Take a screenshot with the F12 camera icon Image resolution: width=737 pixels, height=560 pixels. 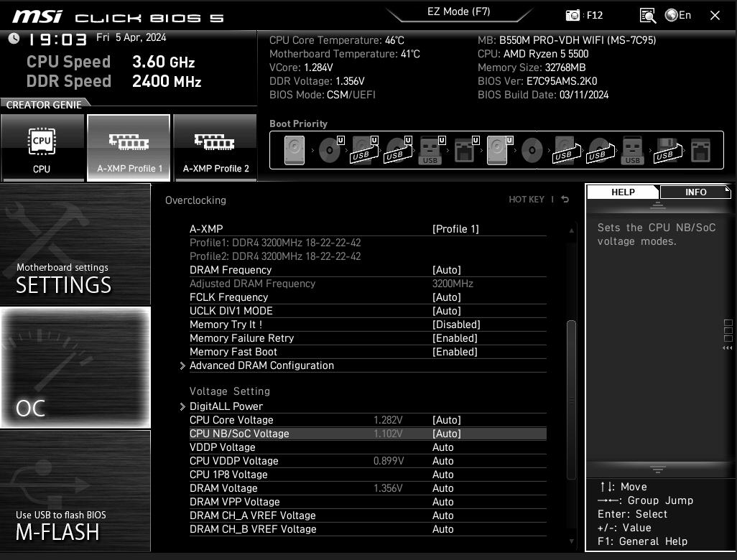pos(573,16)
